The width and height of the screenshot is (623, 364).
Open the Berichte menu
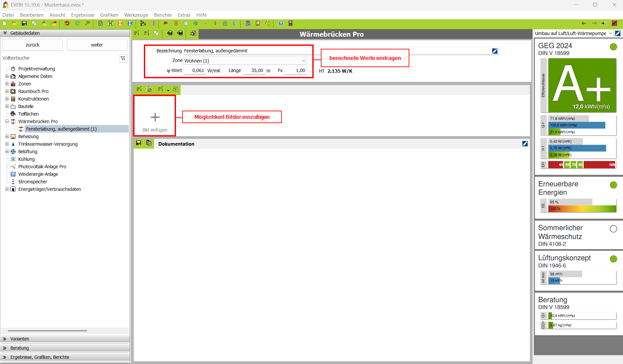[x=163, y=15]
